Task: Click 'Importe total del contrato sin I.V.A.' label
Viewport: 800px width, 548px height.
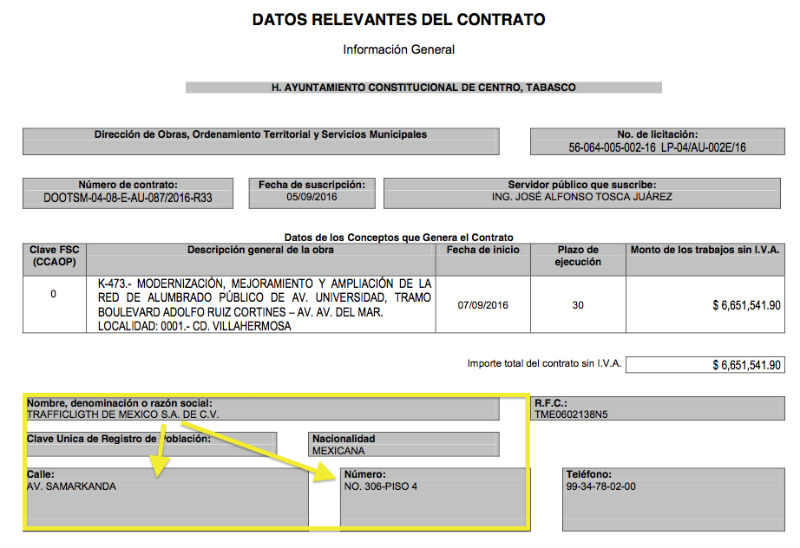Action: pos(544,363)
